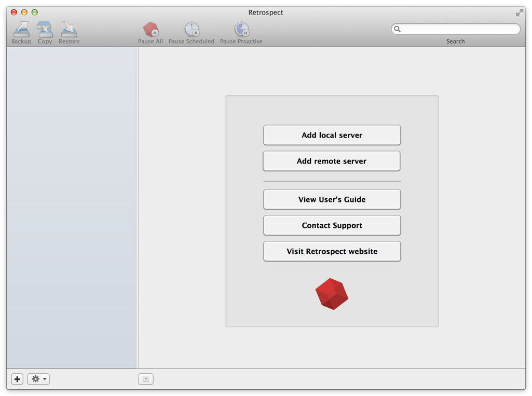Click the Restore toolbar icon
The height and width of the screenshot is (396, 532).
click(69, 30)
